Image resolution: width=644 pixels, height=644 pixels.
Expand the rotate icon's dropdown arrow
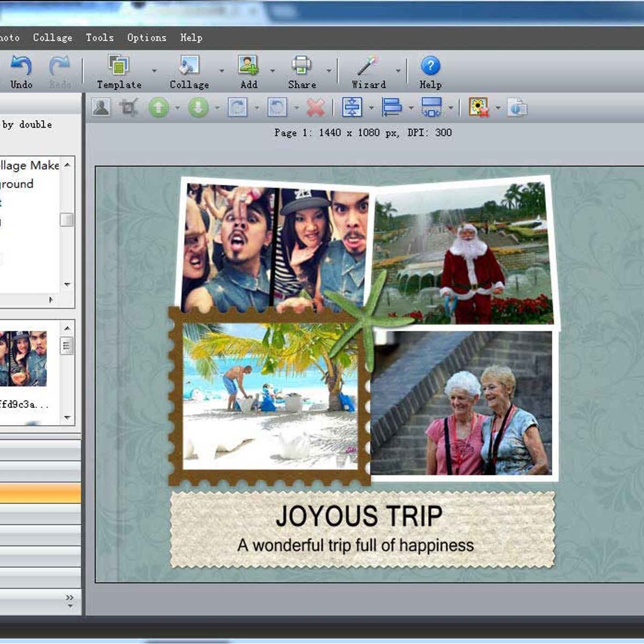(257, 107)
